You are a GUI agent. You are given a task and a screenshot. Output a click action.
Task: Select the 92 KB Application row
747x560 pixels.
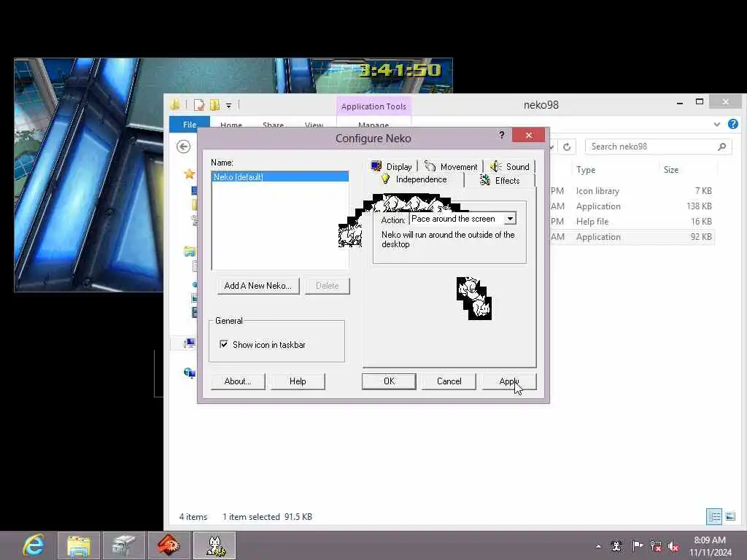point(632,237)
